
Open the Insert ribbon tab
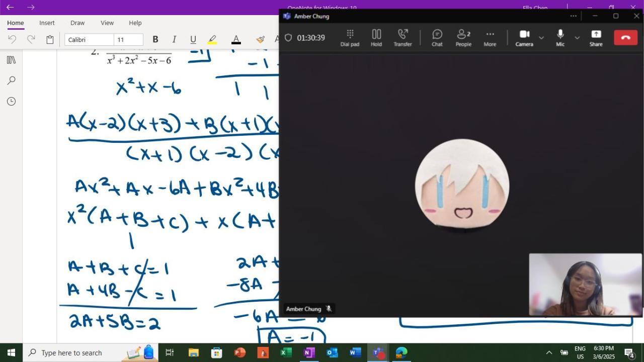[47, 23]
